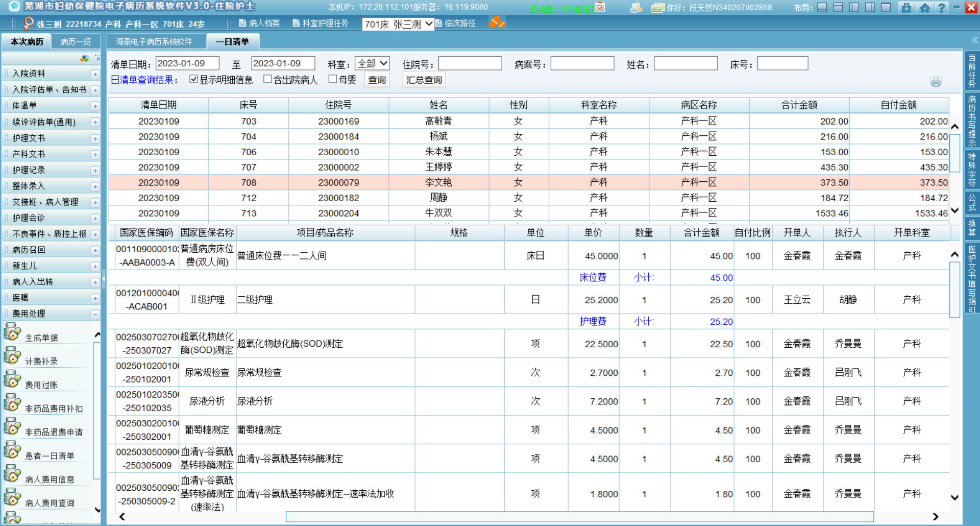Open the 计费补录 sidebar icon
Screen dimensions: 980x526
pyautogui.click(x=12, y=356)
